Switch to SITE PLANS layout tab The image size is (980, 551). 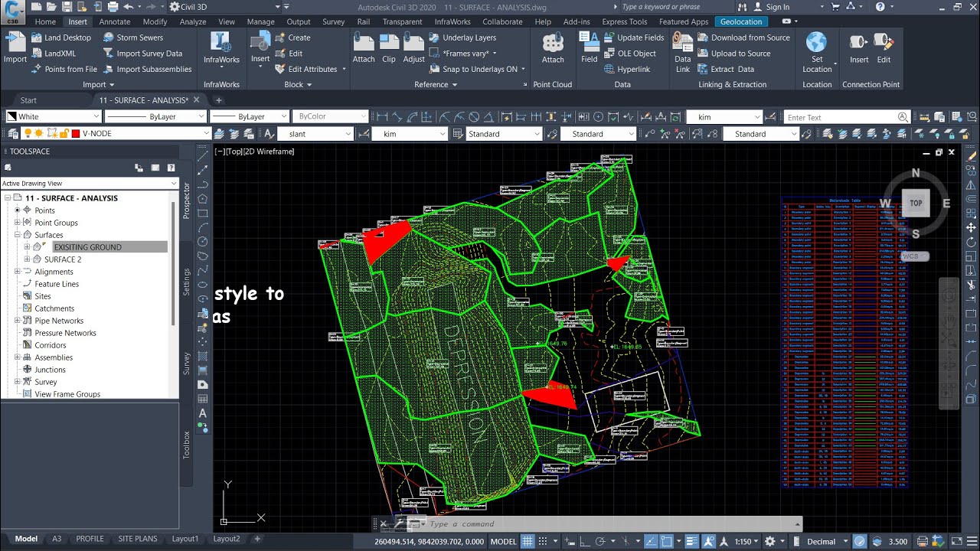coord(138,539)
